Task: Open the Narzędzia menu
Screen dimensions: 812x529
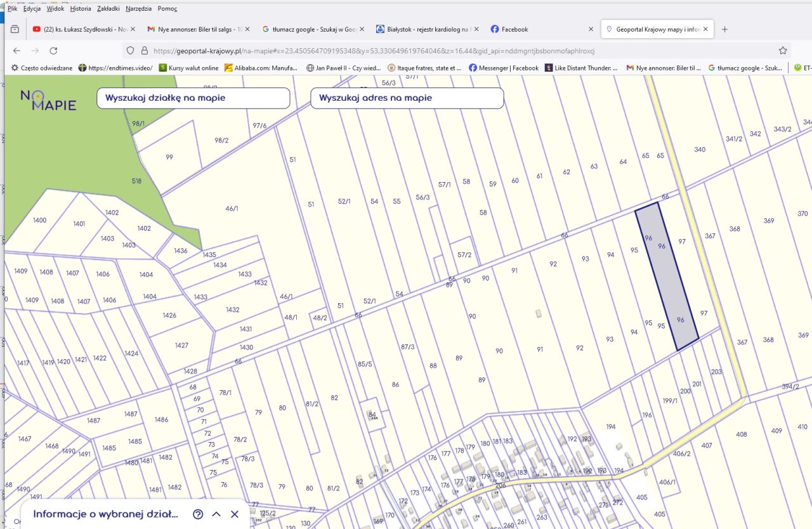Action: (138, 9)
